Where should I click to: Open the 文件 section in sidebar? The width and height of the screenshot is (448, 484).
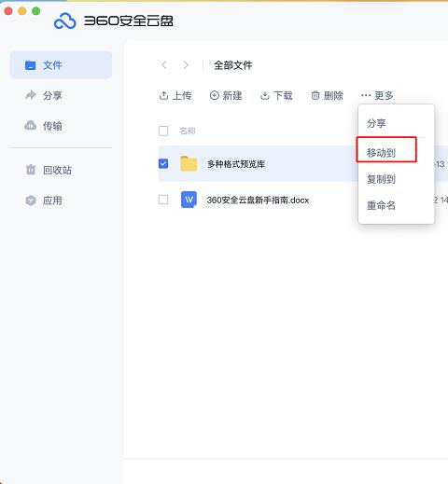tap(61, 65)
